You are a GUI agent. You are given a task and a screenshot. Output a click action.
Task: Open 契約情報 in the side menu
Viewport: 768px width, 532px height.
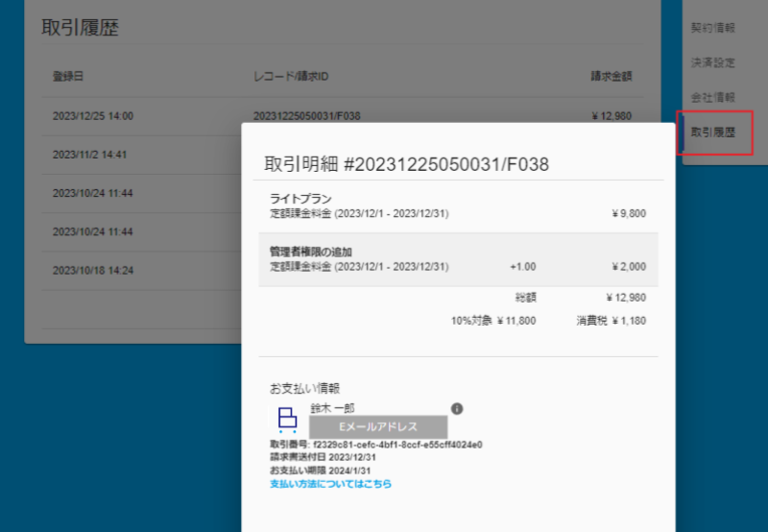tap(713, 28)
